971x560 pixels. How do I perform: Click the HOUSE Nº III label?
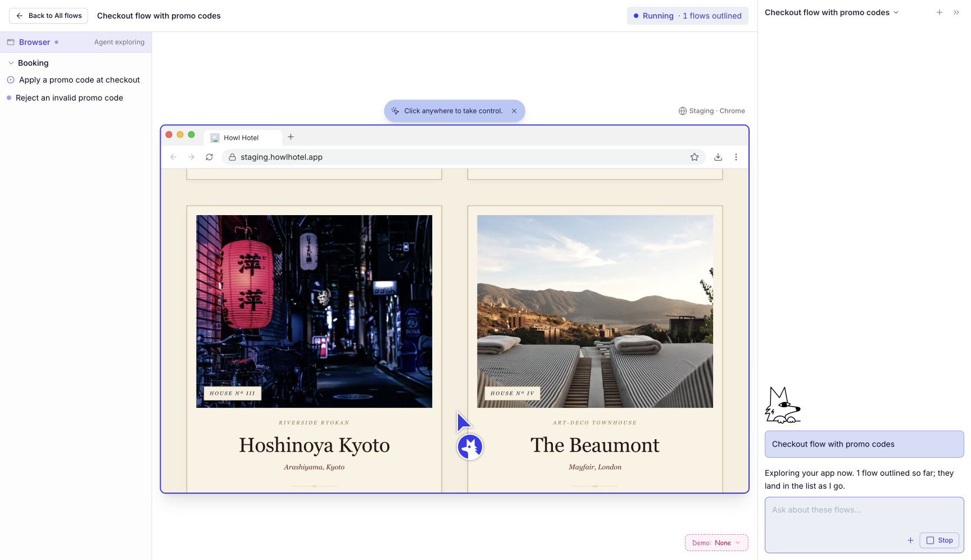pyautogui.click(x=232, y=393)
